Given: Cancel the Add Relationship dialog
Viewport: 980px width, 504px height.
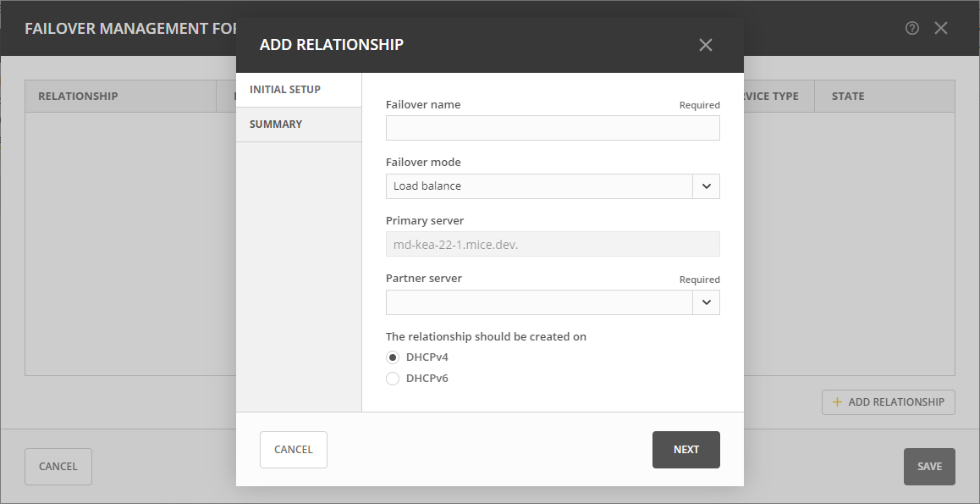Looking at the screenshot, I should coord(293,450).
